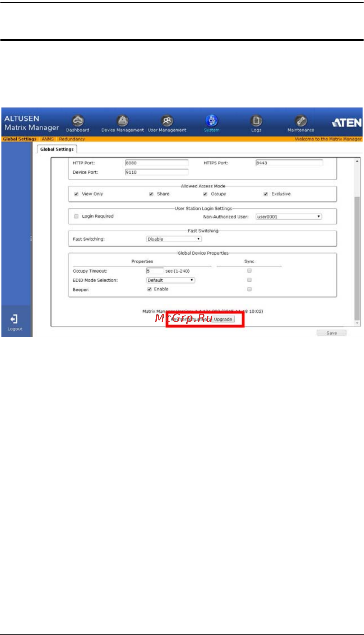The image size is (364, 635).
Task: Click the sidebar collapse handle
Action: pyautogui.click(x=31, y=239)
